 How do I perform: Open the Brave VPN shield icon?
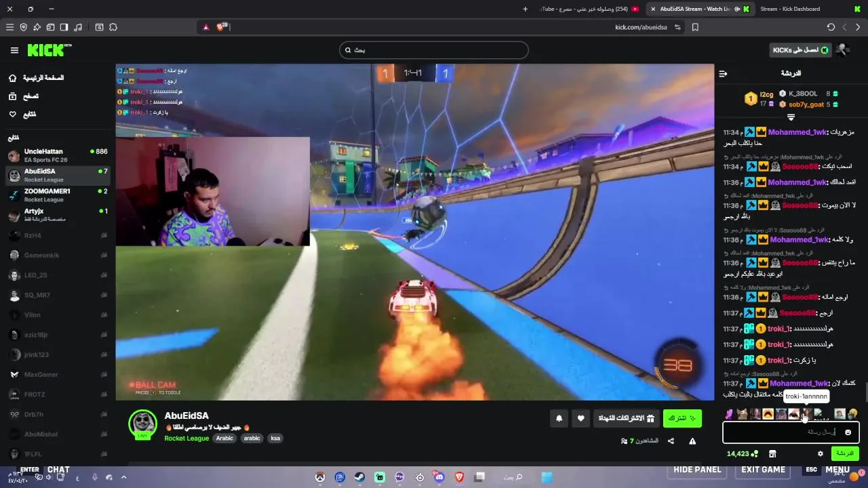[x=23, y=27]
